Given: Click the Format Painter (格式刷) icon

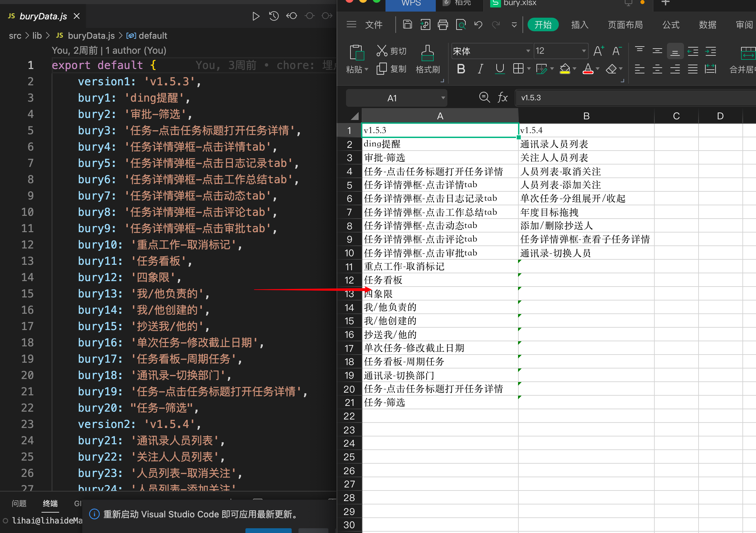Looking at the screenshot, I should [427, 53].
